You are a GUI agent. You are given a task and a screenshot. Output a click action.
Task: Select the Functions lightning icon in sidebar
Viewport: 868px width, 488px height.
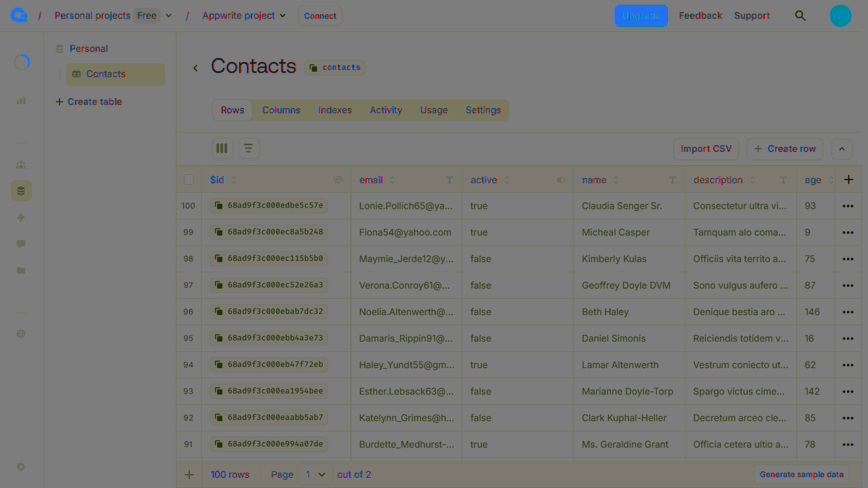(21, 217)
